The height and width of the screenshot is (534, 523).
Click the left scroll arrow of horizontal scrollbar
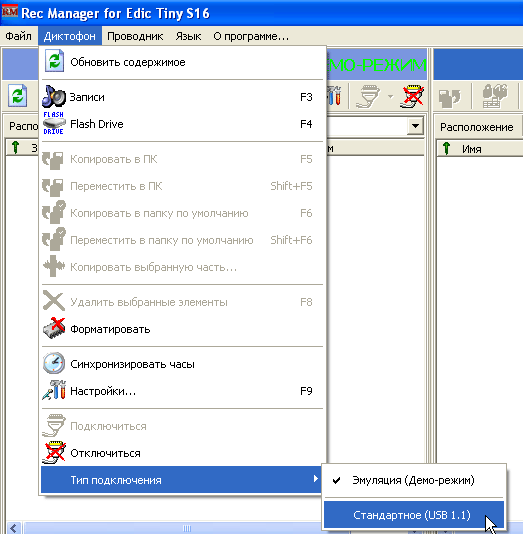click(x=13, y=528)
